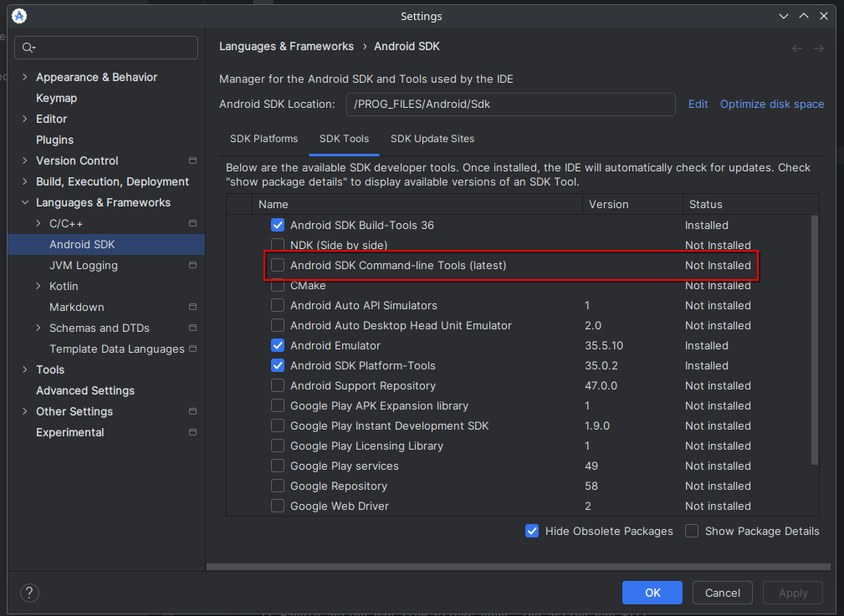The height and width of the screenshot is (616, 844).
Task: Go forward with the right arrow icon
Action: (x=819, y=48)
